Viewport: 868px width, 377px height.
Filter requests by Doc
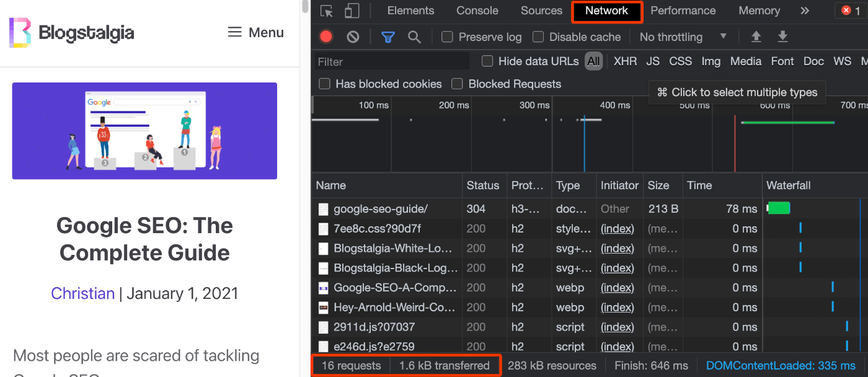coord(813,61)
